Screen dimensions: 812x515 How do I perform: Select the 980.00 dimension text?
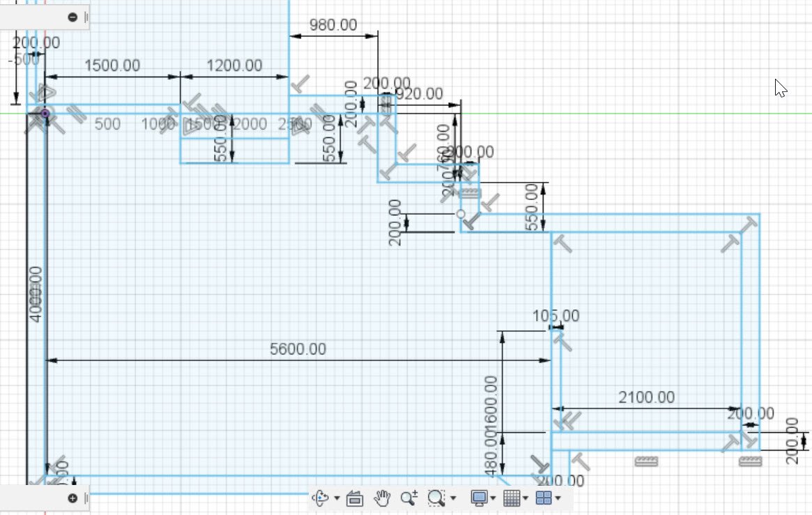coord(333,24)
